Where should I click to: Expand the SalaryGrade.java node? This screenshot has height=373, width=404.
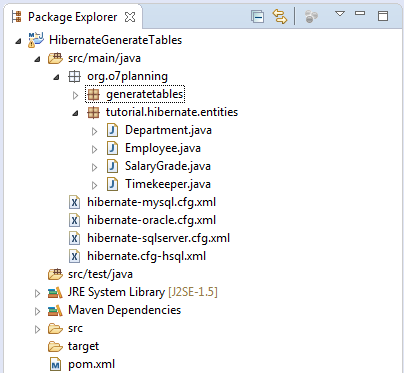(94, 167)
